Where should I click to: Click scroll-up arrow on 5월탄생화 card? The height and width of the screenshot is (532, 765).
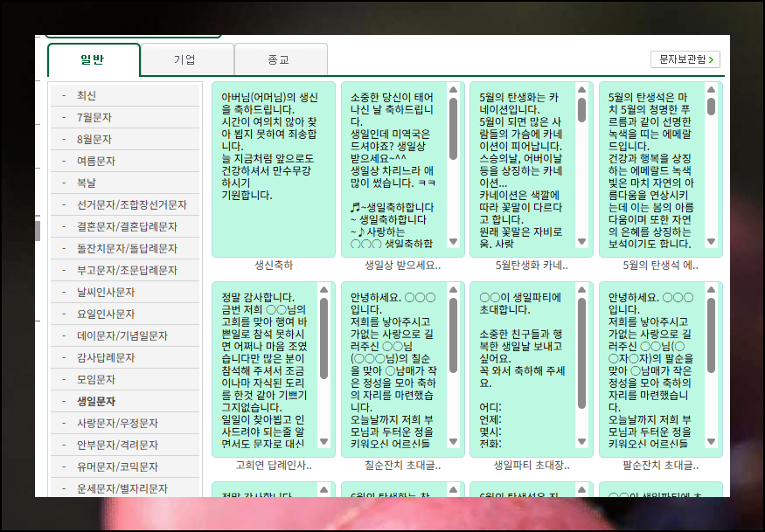[x=581, y=90]
